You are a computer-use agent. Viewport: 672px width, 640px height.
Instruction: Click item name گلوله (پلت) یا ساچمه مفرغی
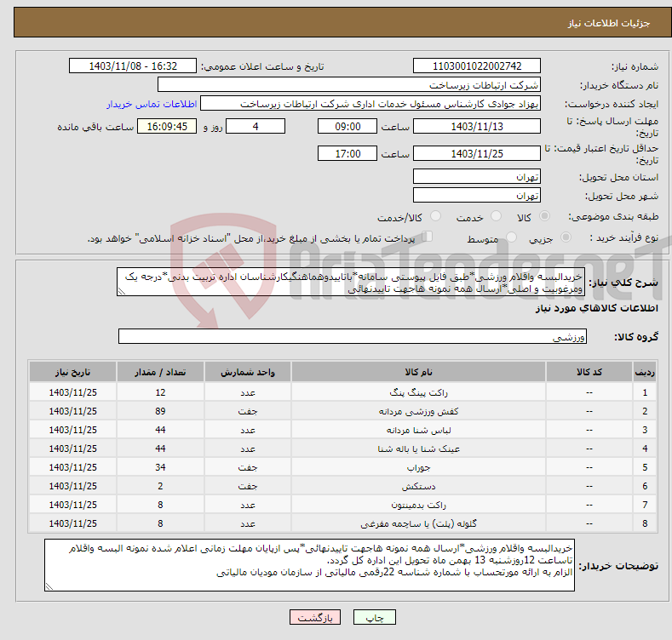[x=418, y=524]
